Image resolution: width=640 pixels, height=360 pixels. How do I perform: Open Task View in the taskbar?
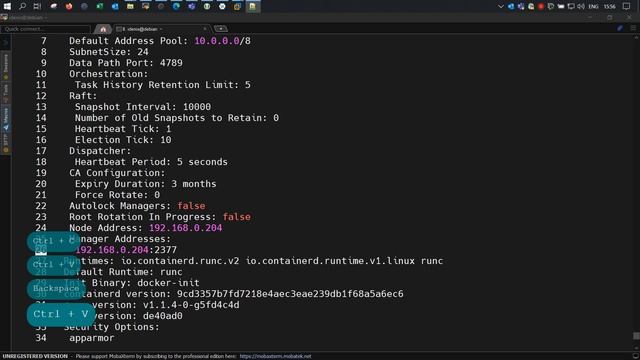coord(37,6)
